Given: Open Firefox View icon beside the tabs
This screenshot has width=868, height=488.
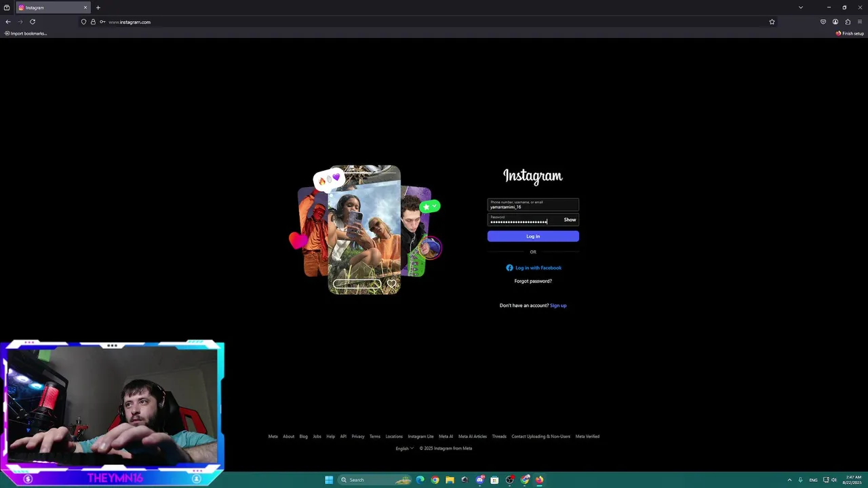Looking at the screenshot, I should (x=7, y=7).
